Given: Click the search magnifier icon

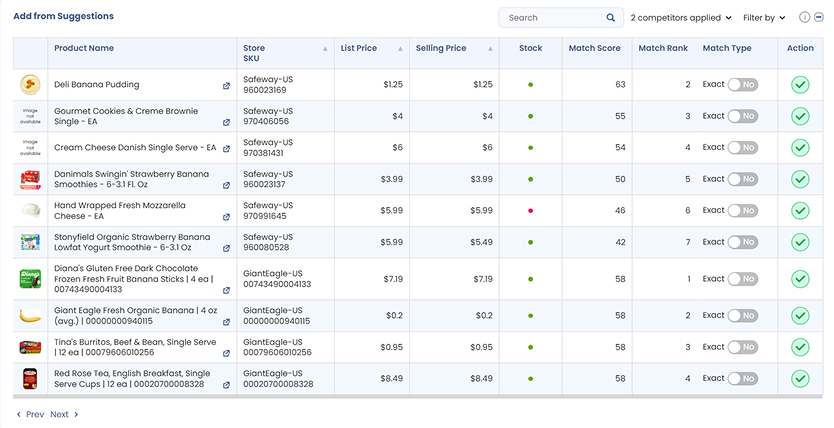Looking at the screenshot, I should (611, 18).
